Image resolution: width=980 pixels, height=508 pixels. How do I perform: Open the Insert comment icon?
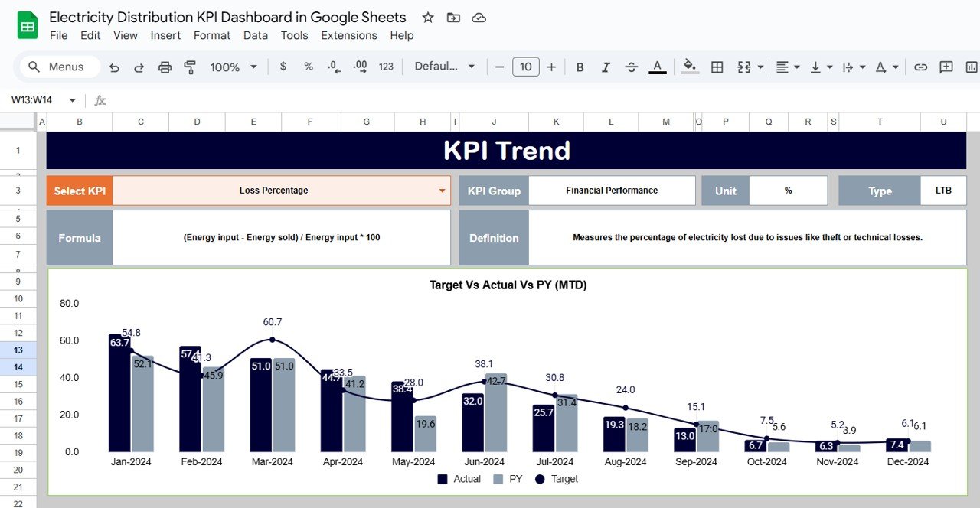pyautogui.click(x=946, y=67)
